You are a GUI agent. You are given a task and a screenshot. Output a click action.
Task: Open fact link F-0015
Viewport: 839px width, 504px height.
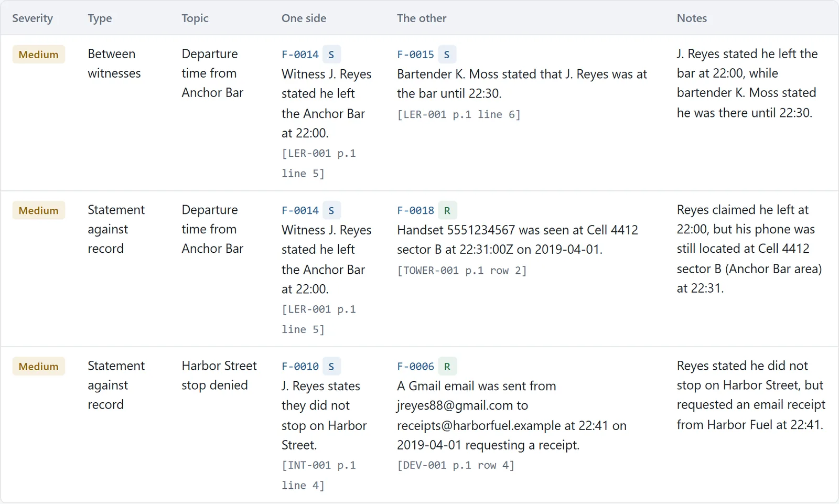[x=415, y=55]
